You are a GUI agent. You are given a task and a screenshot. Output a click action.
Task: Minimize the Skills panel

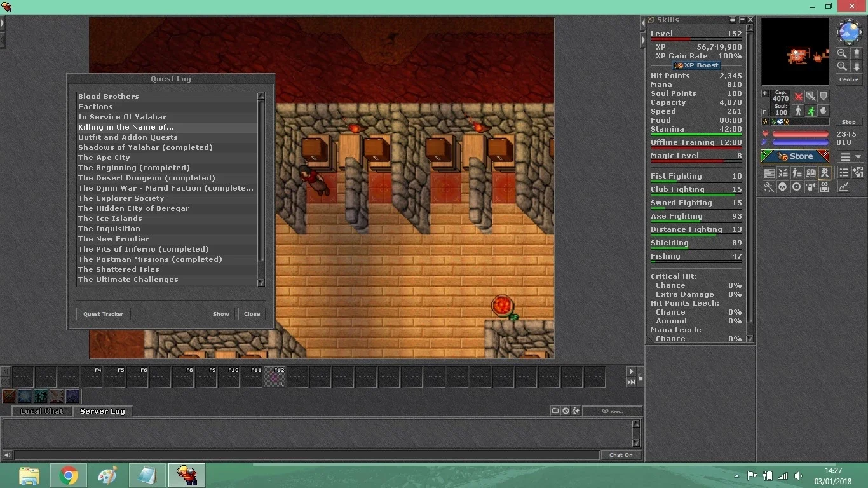pos(742,20)
